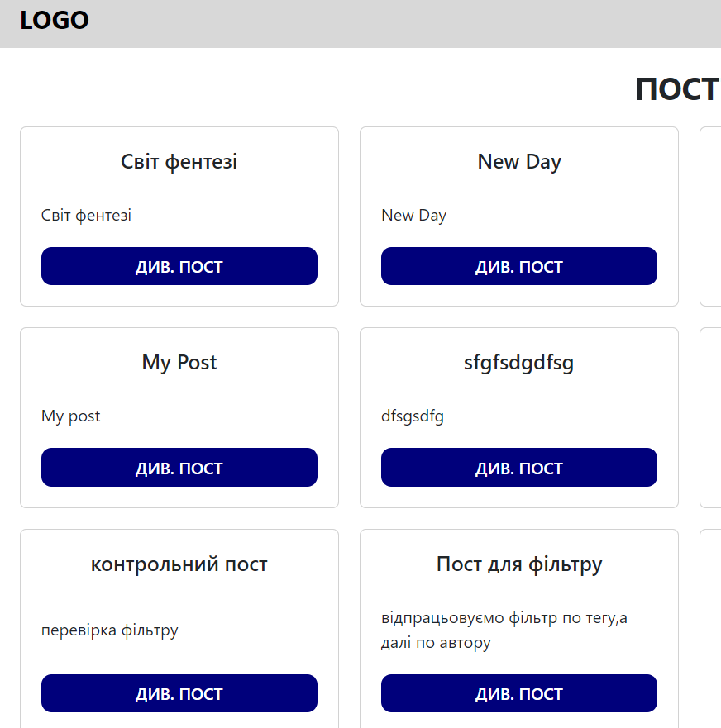721x728 pixels.
Task: Click the LOGO in the header
Action: coord(55,21)
